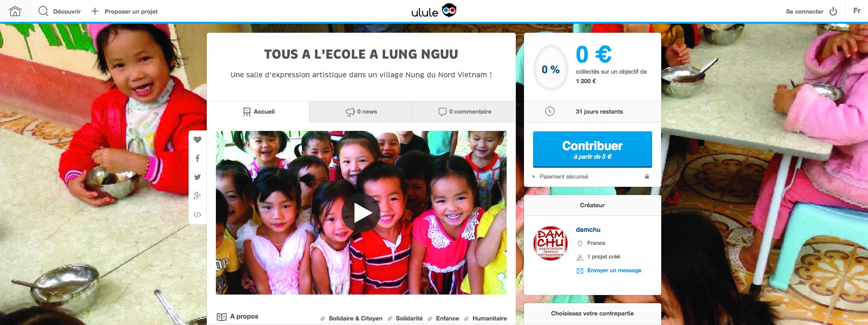Viewport: 868px width, 325px height.
Task: Click Envoyer un message link
Action: pos(614,270)
